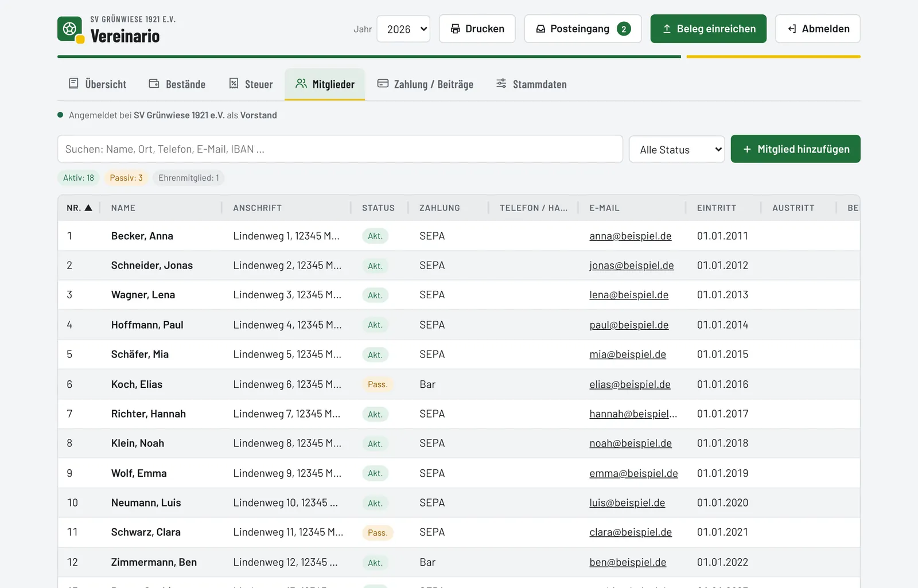Click the Abmelden button
The height and width of the screenshot is (588, 918).
[x=818, y=29]
